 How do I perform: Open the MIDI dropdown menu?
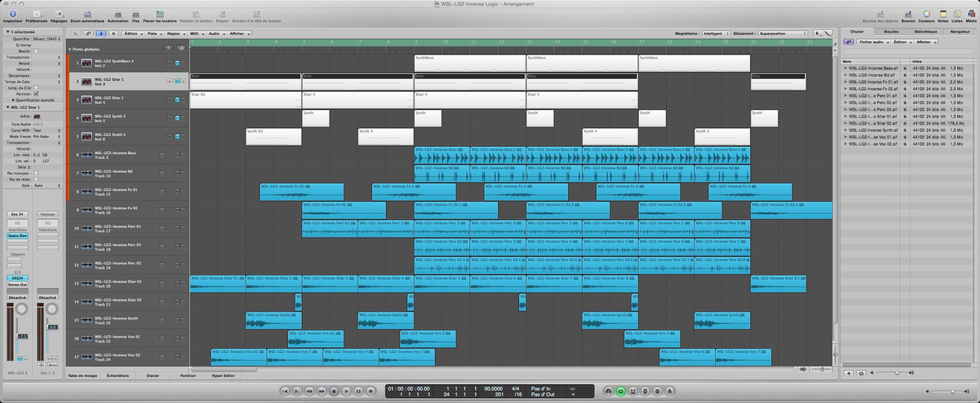pyautogui.click(x=197, y=34)
